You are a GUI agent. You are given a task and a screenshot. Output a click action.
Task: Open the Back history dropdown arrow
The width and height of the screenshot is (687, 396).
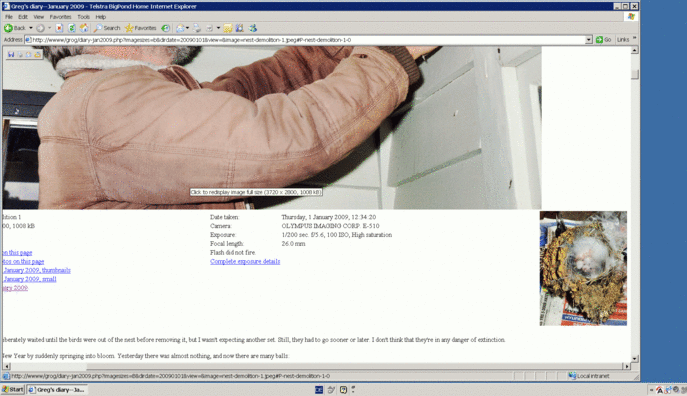(31, 28)
